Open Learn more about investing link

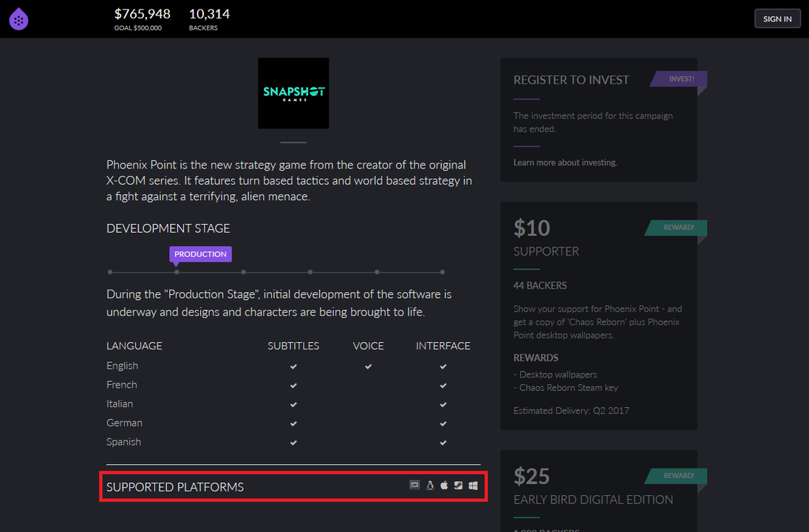point(565,163)
